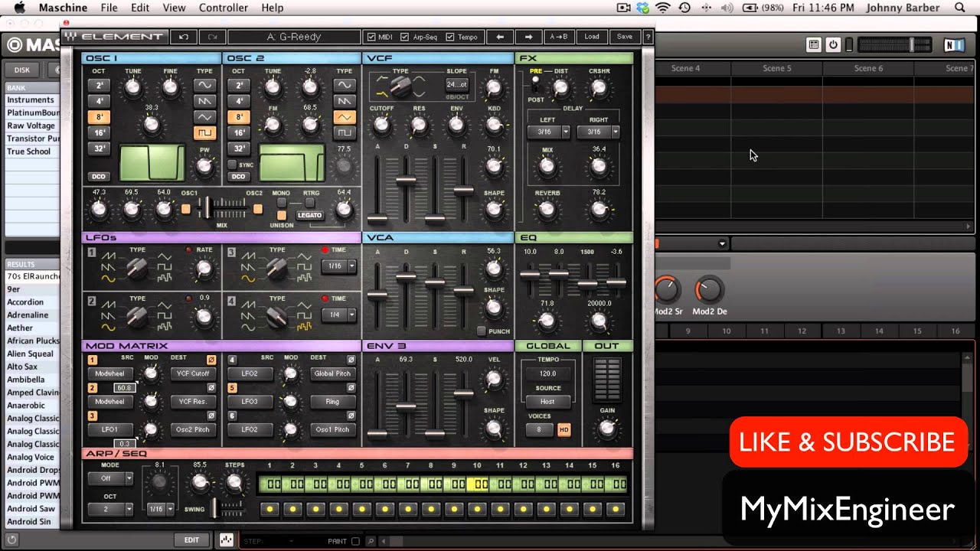Viewport: 980px width, 551px height.
Task: Click the A→B copy button
Action: tap(559, 37)
